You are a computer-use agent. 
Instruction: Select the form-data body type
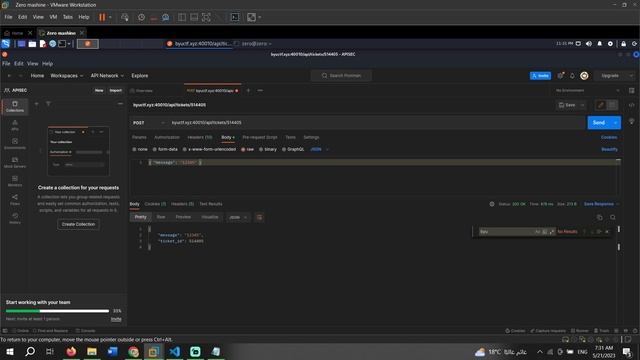165,149
